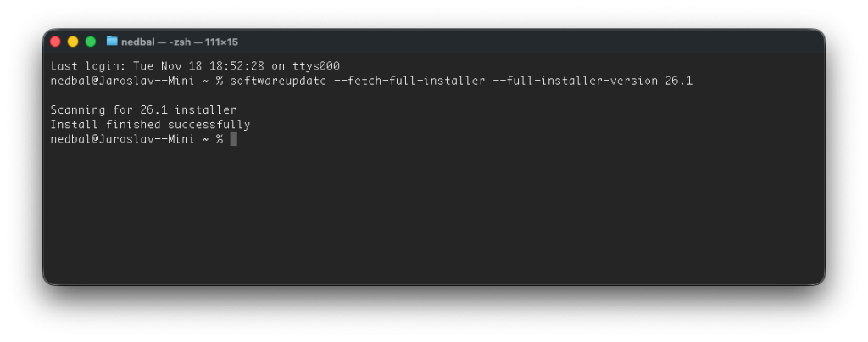This screenshot has width=868, height=342.
Task: Click the "Scanning for 26.1 installer" output line
Action: pyautogui.click(x=143, y=109)
